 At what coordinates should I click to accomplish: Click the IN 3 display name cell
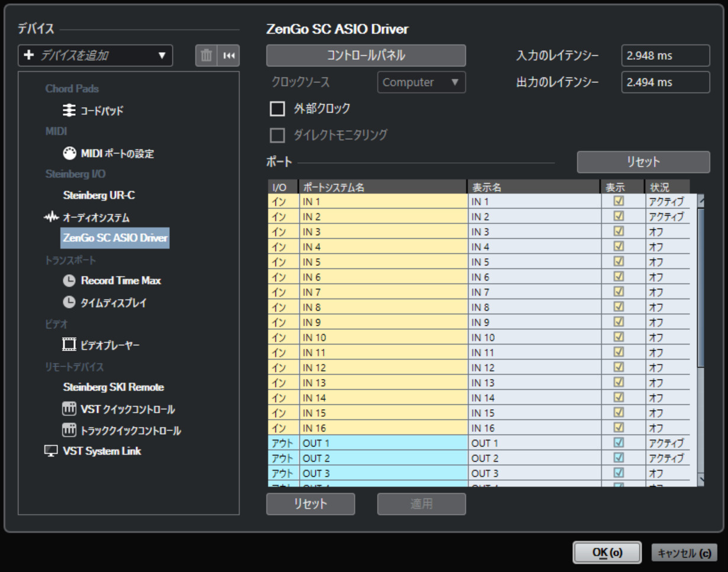click(533, 232)
